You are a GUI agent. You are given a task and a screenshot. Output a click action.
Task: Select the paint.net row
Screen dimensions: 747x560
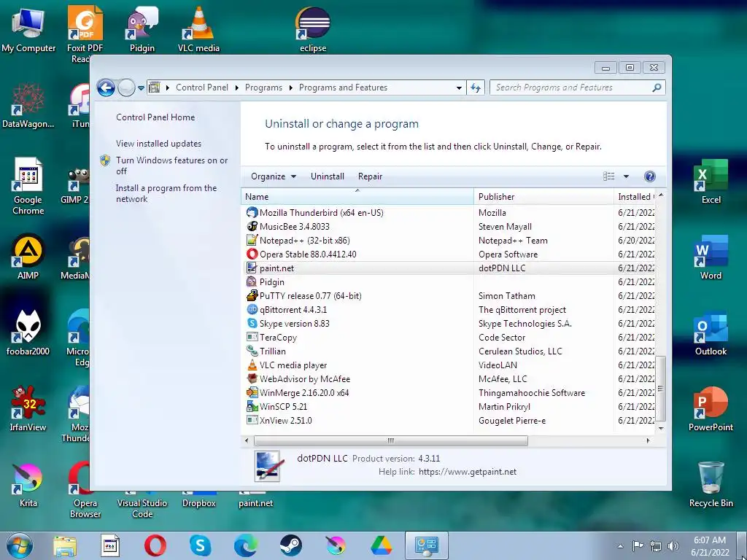coord(448,268)
